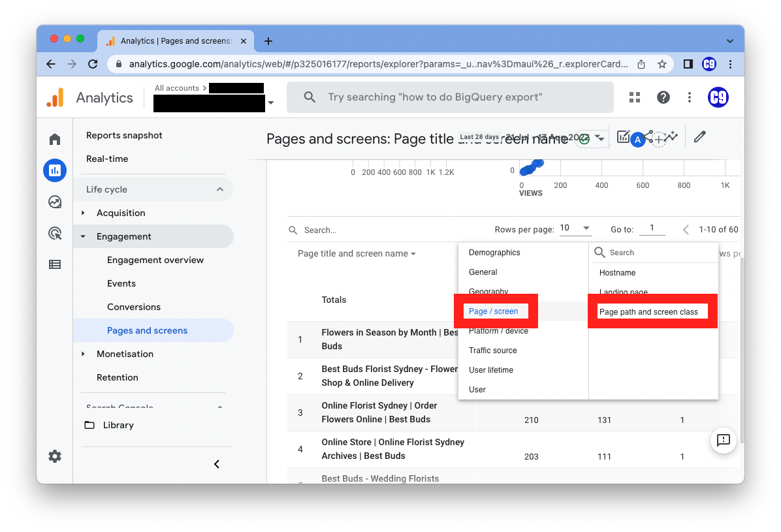Open the Home icon in sidebar
Screen dimensions: 781x532
click(55, 139)
